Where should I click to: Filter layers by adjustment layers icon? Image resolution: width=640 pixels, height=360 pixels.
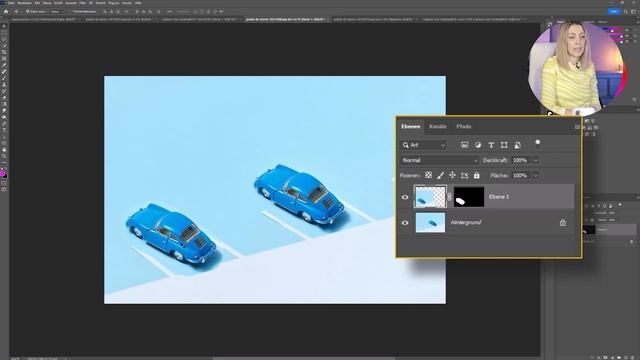[x=478, y=145]
